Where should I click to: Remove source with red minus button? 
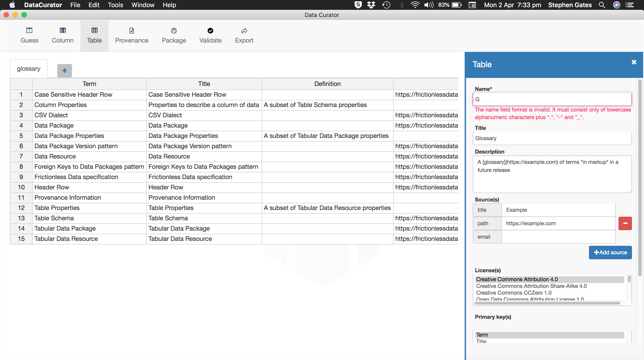(x=625, y=223)
